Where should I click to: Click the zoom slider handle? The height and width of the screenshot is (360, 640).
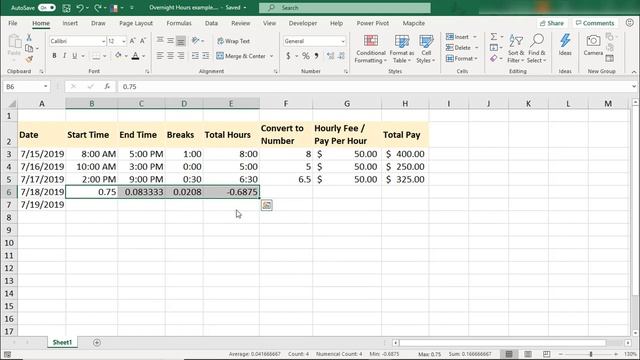click(591, 354)
